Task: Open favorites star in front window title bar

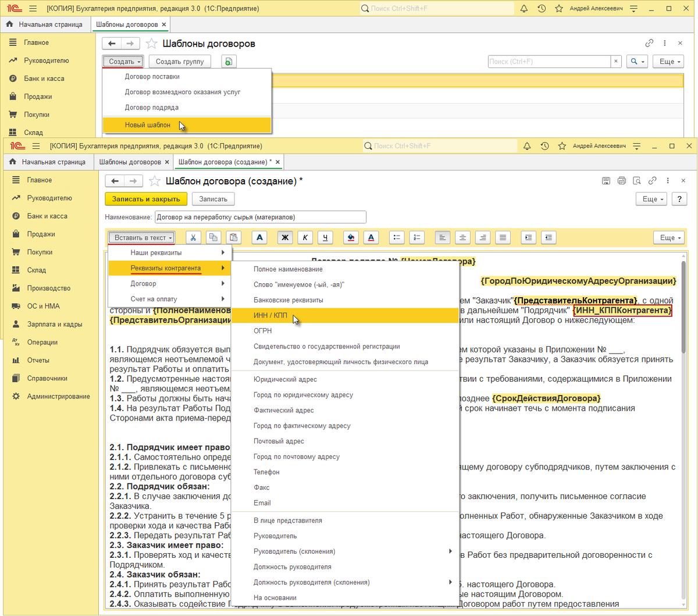Action: pyautogui.click(x=562, y=146)
